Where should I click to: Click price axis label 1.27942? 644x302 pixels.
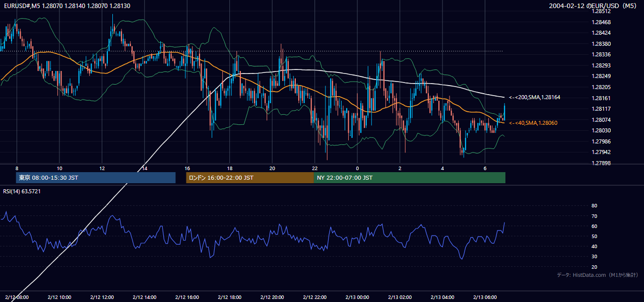pyautogui.click(x=601, y=152)
